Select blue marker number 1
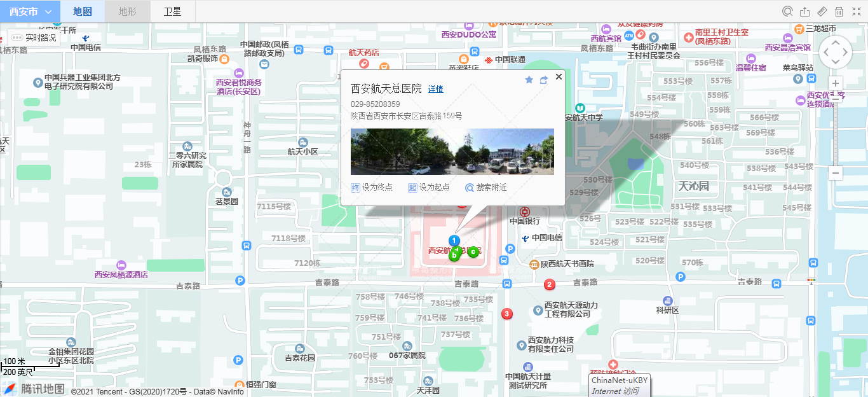 pos(454,240)
